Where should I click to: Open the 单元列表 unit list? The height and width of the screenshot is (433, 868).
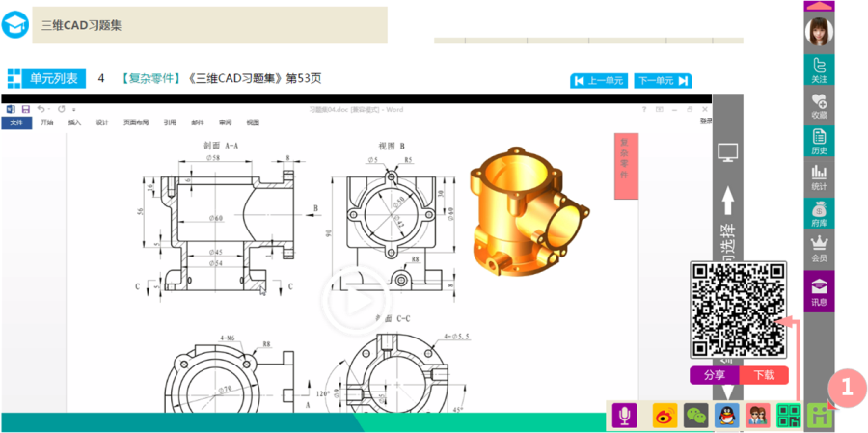coord(46,79)
